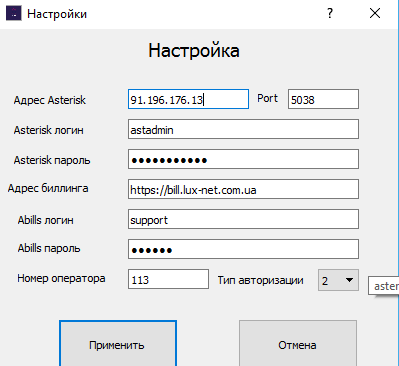This screenshot has width=399, height=366.
Task: Click the Номер оператора label
Action: click(x=61, y=278)
